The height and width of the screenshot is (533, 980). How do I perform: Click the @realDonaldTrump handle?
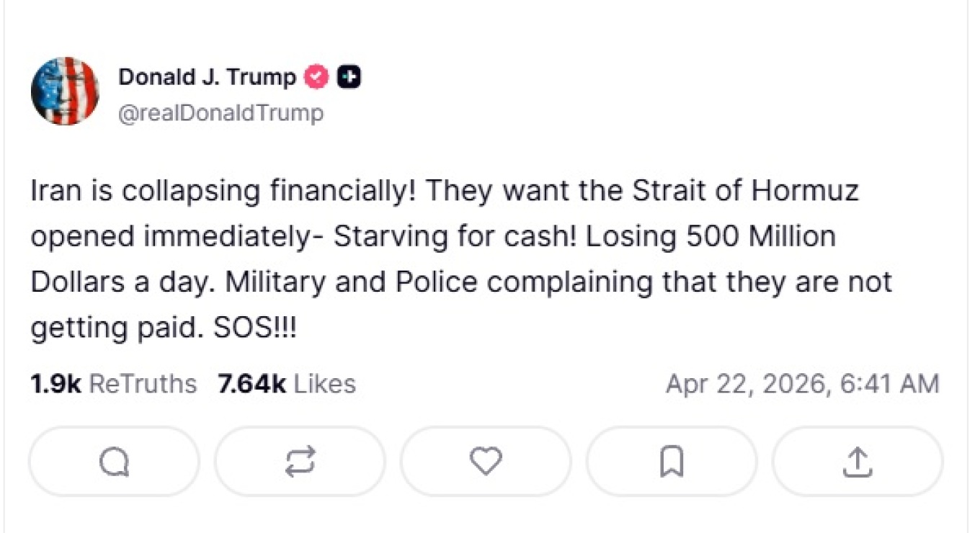(x=220, y=113)
